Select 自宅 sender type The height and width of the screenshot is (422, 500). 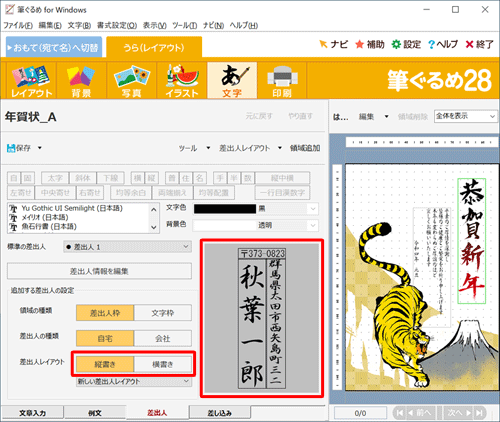(x=105, y=339)
